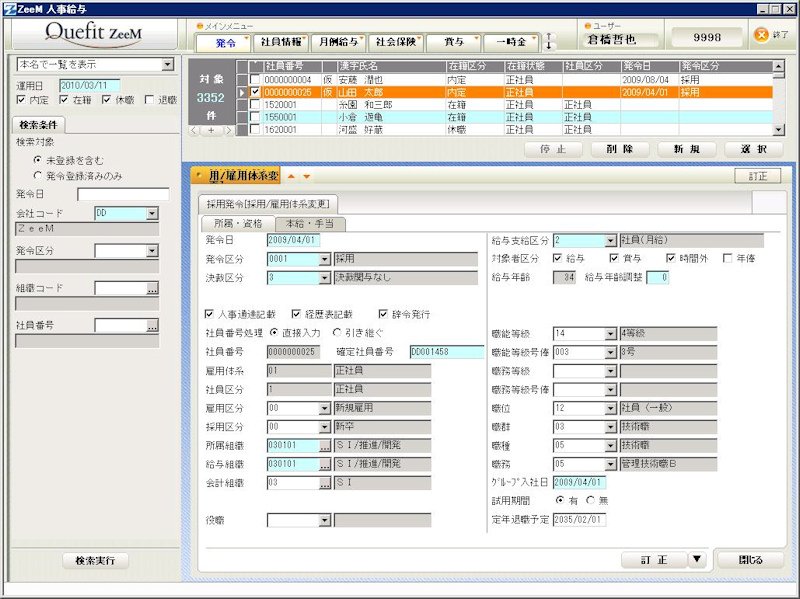The image size is (800, 599).
Task: Switch to the 本給・手当 tab
Action: pyautogui.click(x=310, y=223)
